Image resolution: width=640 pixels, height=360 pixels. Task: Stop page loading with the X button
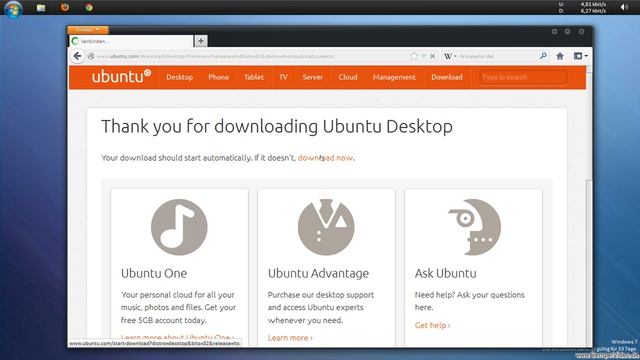(x=433, y=56)
